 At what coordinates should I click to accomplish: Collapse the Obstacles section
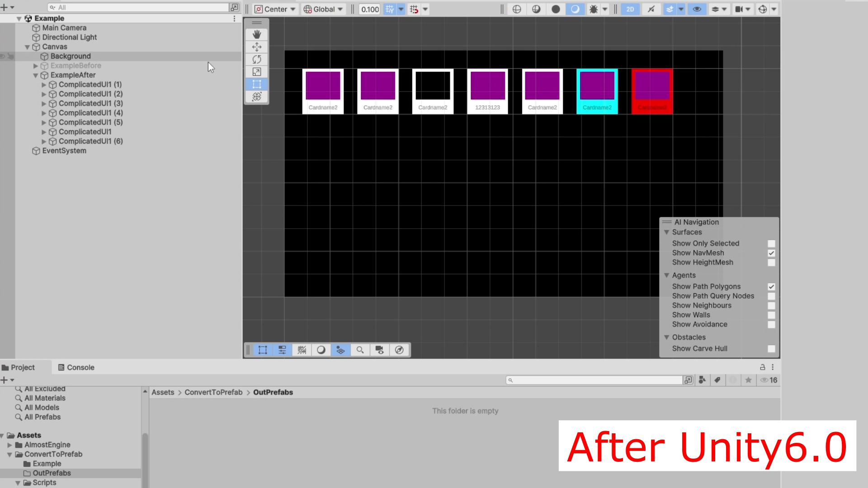[666, 337]
